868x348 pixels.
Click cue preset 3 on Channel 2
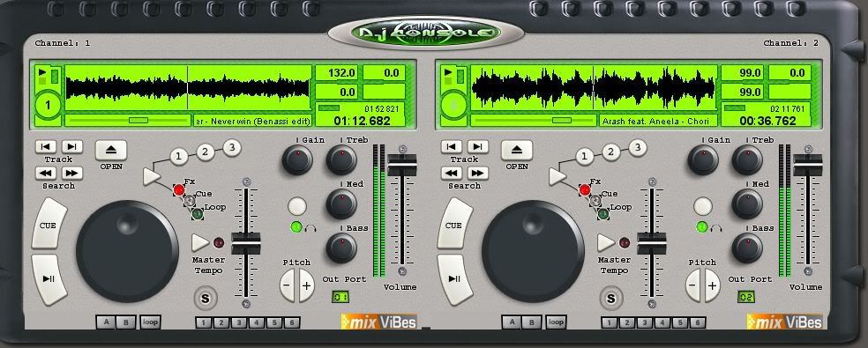coord(645,322)
